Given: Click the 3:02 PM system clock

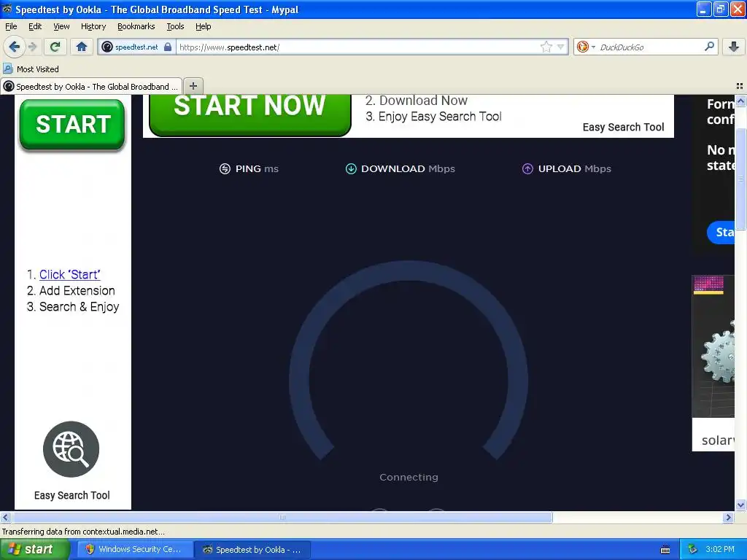Looking at the screenshot, I should [720, 550].
